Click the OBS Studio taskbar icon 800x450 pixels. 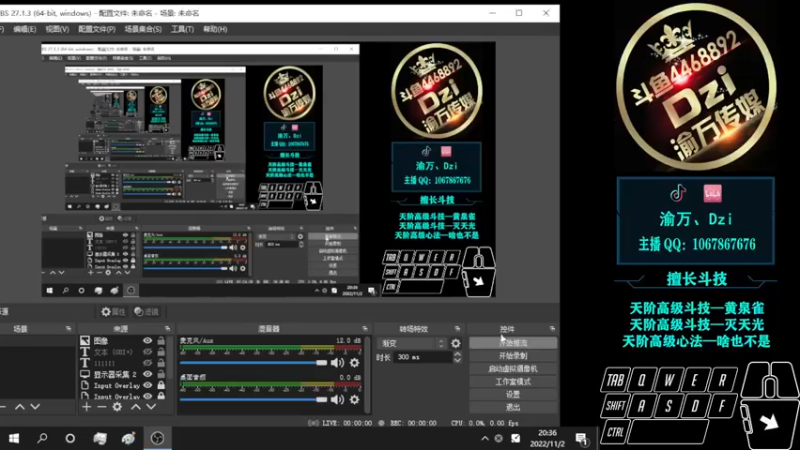[157, 438]
